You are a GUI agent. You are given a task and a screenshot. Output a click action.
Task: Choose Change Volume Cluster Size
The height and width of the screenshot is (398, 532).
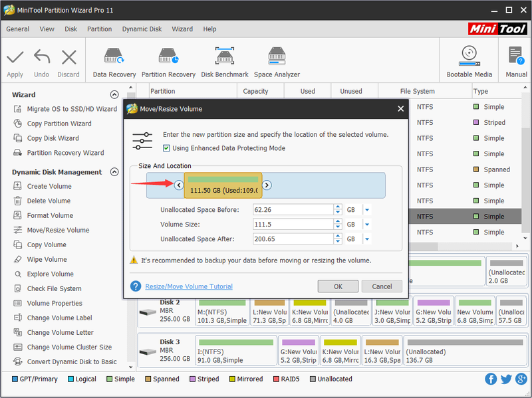[63, 347]
